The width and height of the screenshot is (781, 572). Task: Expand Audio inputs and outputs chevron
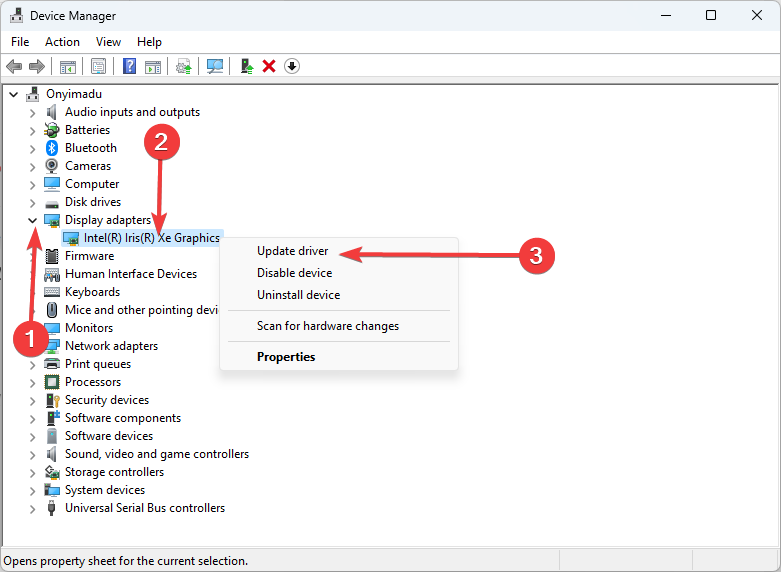tap(32, 113)
